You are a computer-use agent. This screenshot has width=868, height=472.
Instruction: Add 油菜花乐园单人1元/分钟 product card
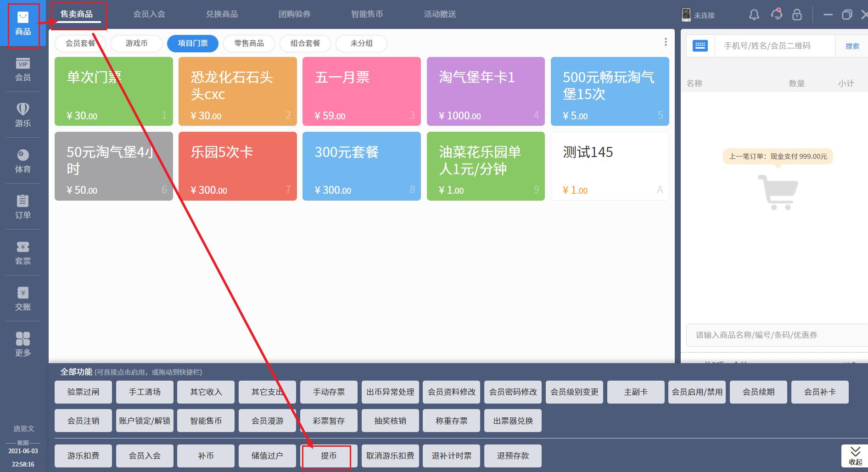pos(486,166)
